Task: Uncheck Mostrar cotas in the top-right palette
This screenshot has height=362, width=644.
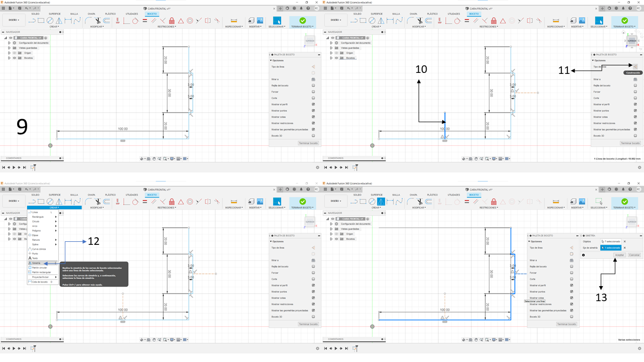Action: pos(635,117)
